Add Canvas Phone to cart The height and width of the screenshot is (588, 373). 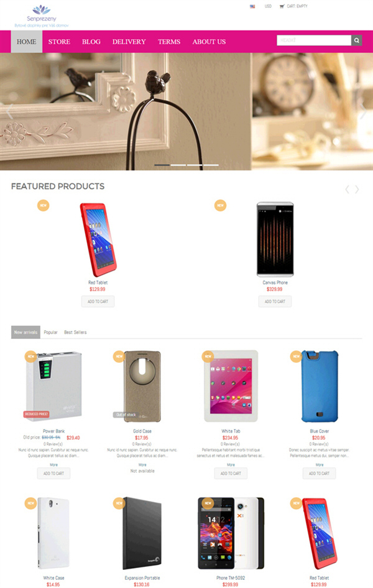click(275, 302)
